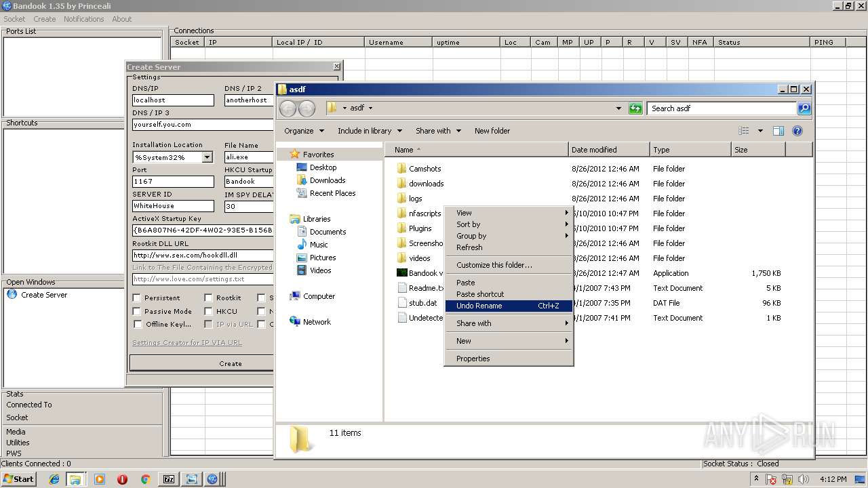Open Explorer help icon
Screen dimensions: 868x488
797,131
